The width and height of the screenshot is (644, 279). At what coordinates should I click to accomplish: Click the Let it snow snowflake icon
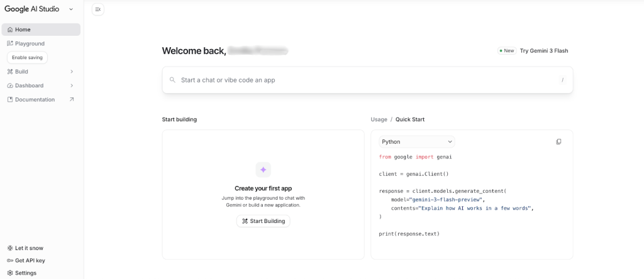pyautogui.click(x=10, y=248)
